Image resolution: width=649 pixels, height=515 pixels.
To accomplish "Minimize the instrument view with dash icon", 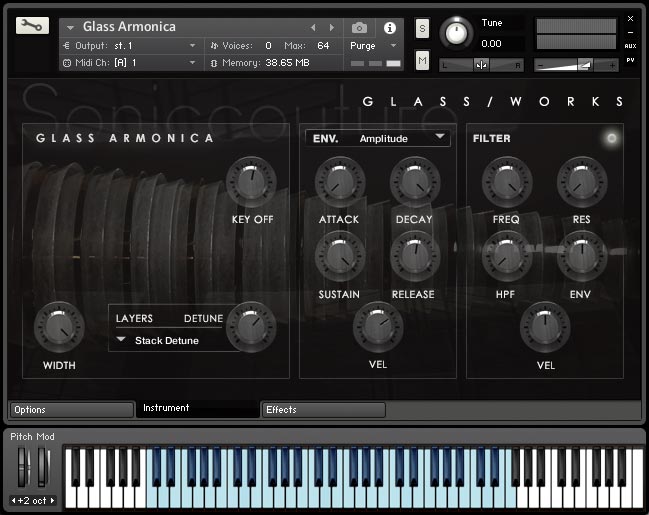I will tap(630, 32).
